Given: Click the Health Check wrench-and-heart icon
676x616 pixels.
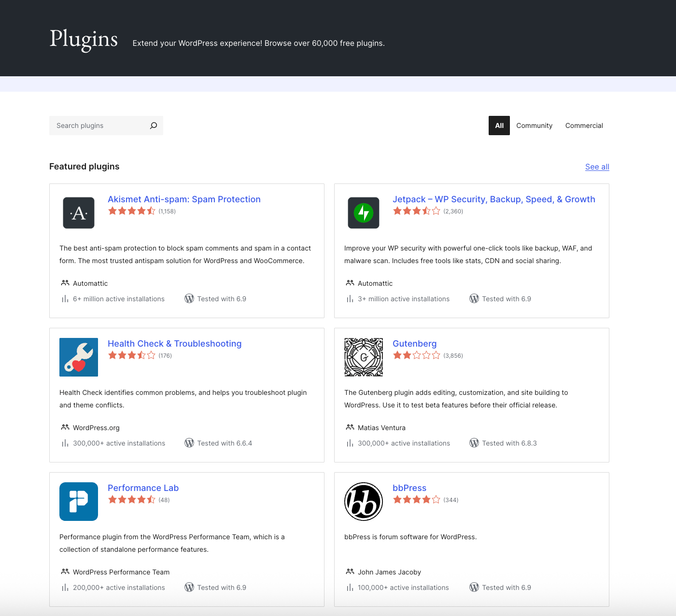Looking at the screenshot, I should 78,357.
